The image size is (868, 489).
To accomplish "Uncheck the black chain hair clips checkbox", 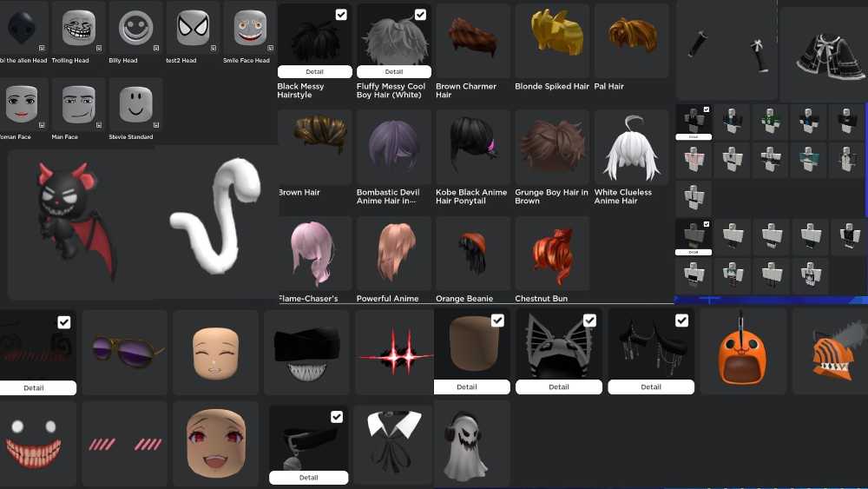I will [681, 320].
